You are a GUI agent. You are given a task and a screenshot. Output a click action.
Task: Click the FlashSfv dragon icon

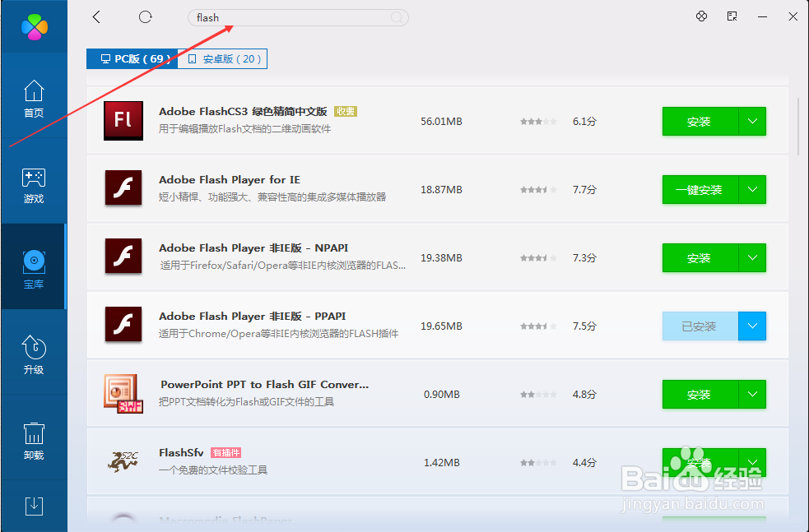(x=123, y=461)
